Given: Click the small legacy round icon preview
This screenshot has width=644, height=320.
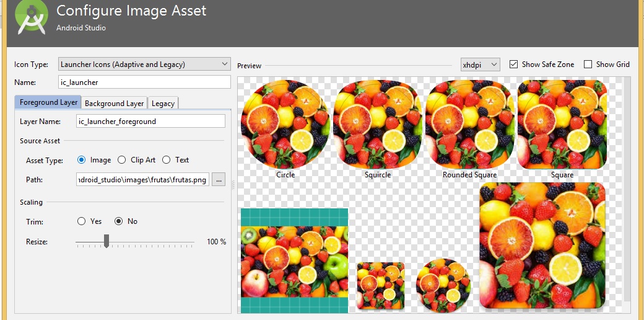Looking at the screenshot, I should click(443, 285).
